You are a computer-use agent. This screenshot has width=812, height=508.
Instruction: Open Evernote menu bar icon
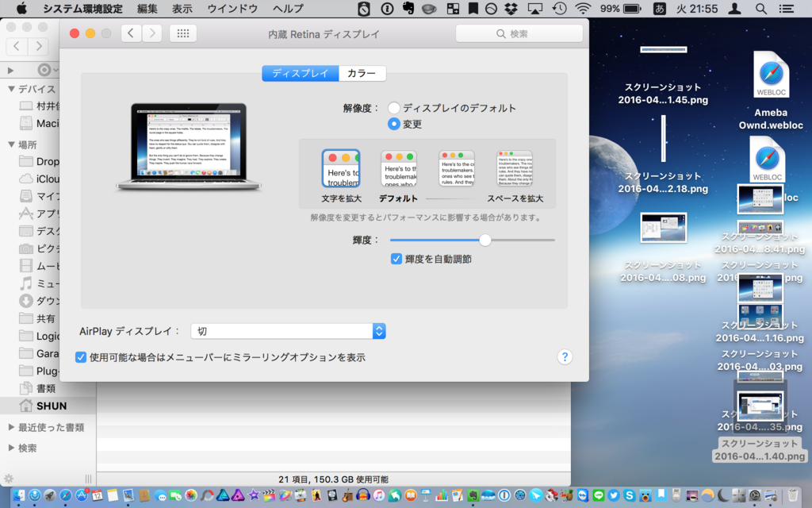[x=408, y=8]
